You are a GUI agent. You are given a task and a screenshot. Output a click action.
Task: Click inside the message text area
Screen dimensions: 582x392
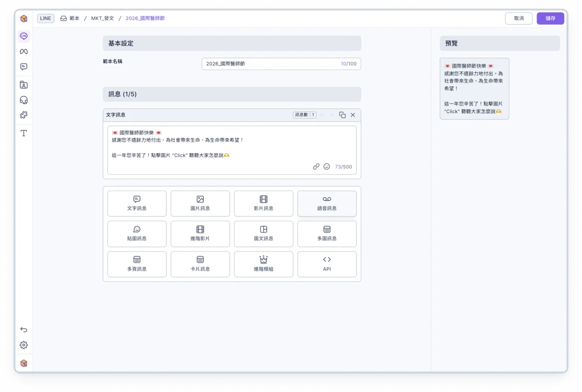pos(232,150)
